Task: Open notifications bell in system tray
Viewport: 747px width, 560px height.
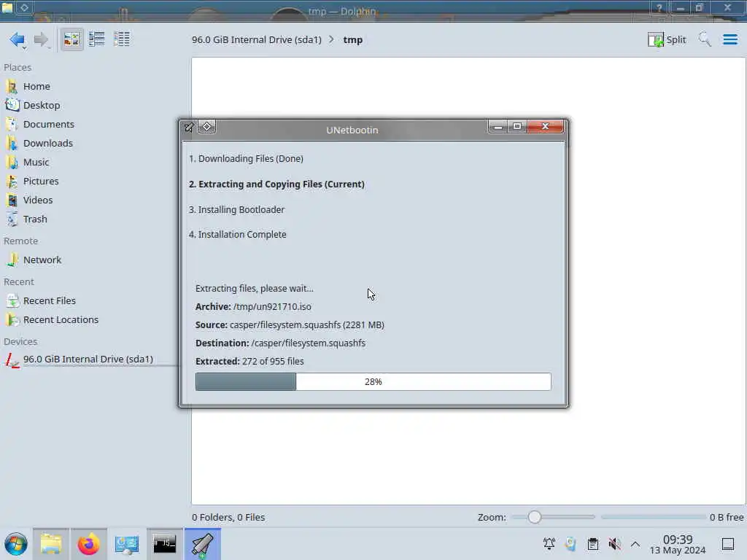Action: pos(549,543)
